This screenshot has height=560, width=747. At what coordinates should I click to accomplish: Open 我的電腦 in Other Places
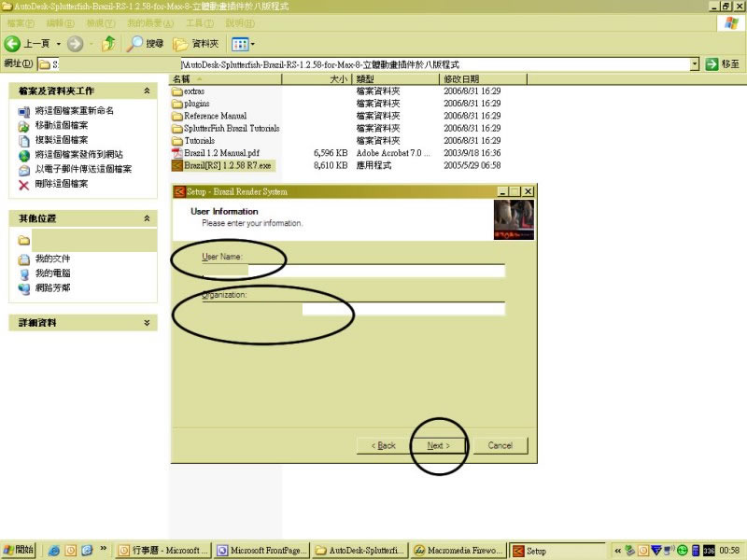pos(52,273)
